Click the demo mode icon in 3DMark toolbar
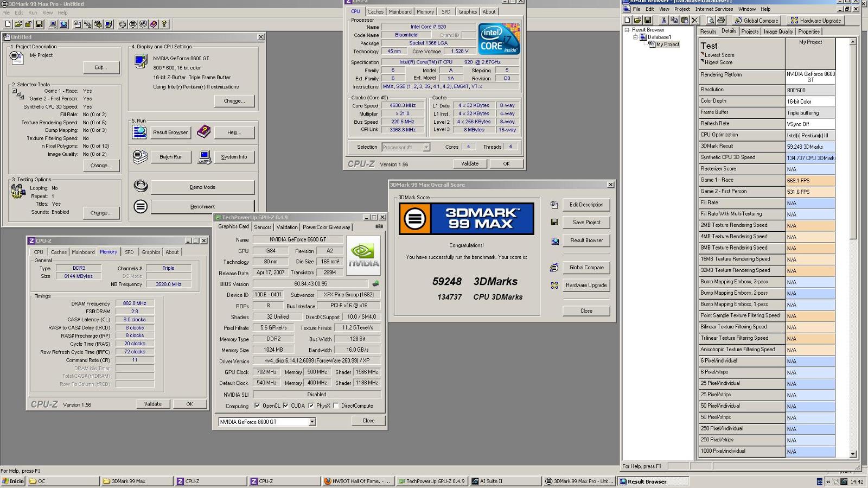The image size is (868, 488). pos(123,24)
